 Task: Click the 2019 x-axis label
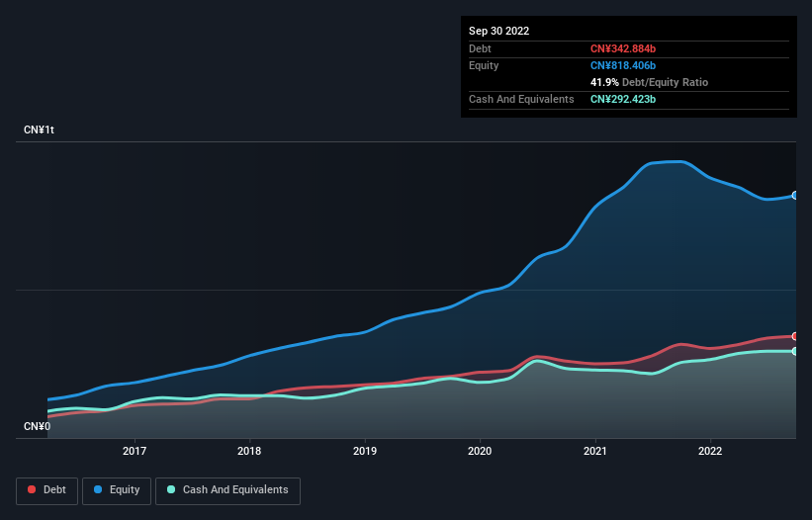click(365, 451)
